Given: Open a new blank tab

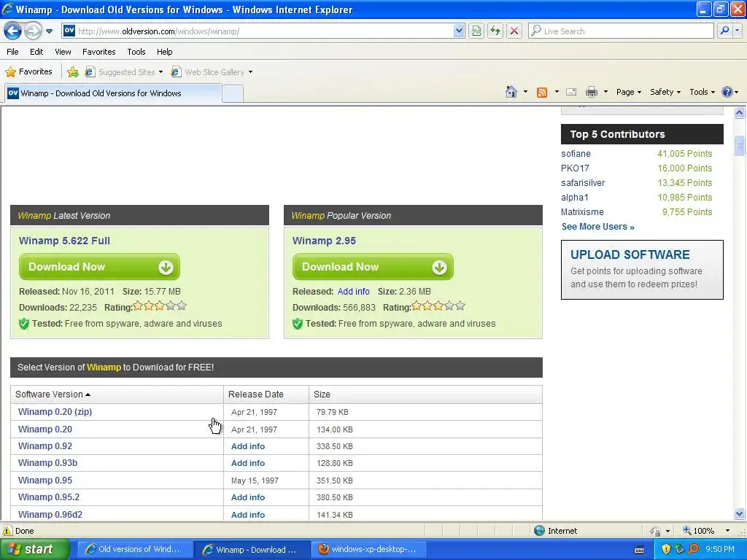Looking at the screenshot, I should point(233,94).
